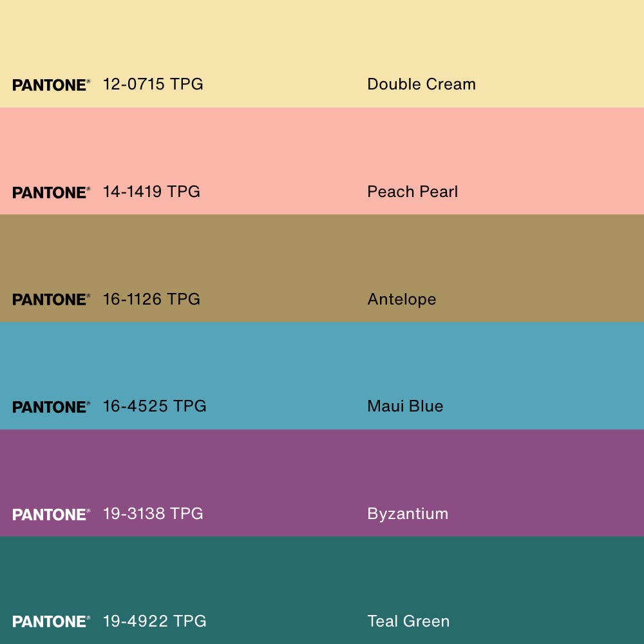Image resolution: width=644 pixels, height=644 pixels.
Task: Select the color code 19-4922 TPG
Action: [x=155, y=621]
